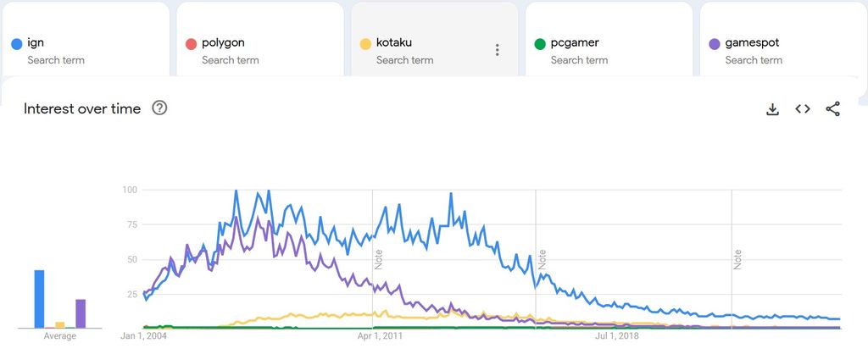Open the embed code icon
868x354 pixels.
click(803, 109)
